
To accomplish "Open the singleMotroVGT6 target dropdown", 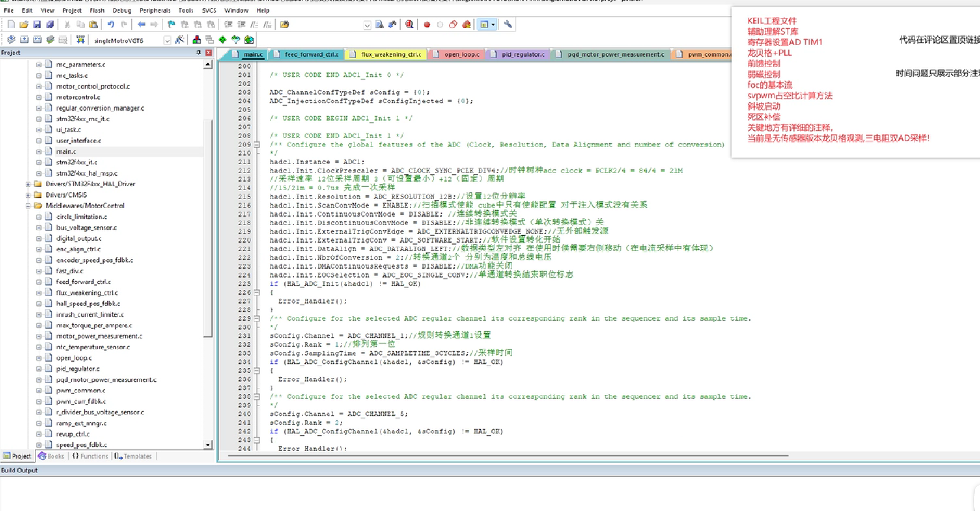I will point(167,40).
